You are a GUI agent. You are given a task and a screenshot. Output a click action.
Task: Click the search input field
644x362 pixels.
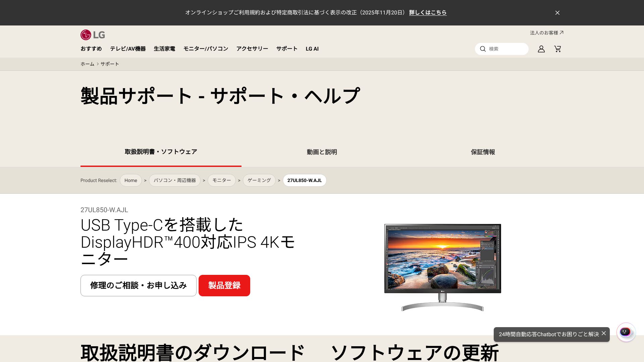pyautogui.click(x=501, y=49)
